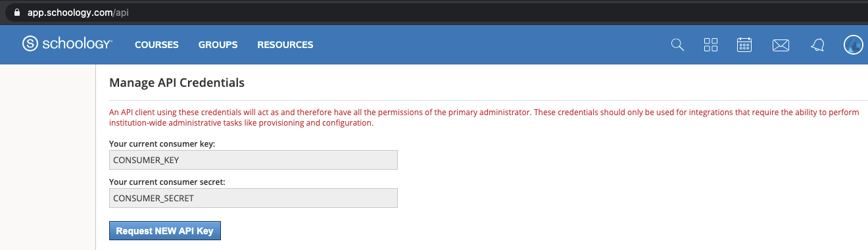Open the GROUPS menu
The width and height of the screenshot is (868, 250).
(218, 45)
